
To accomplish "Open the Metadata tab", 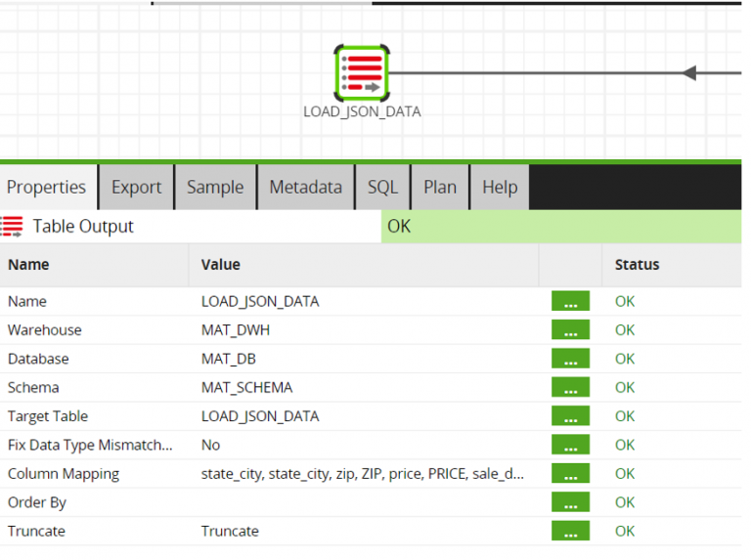I will click(x=305, y=188).
